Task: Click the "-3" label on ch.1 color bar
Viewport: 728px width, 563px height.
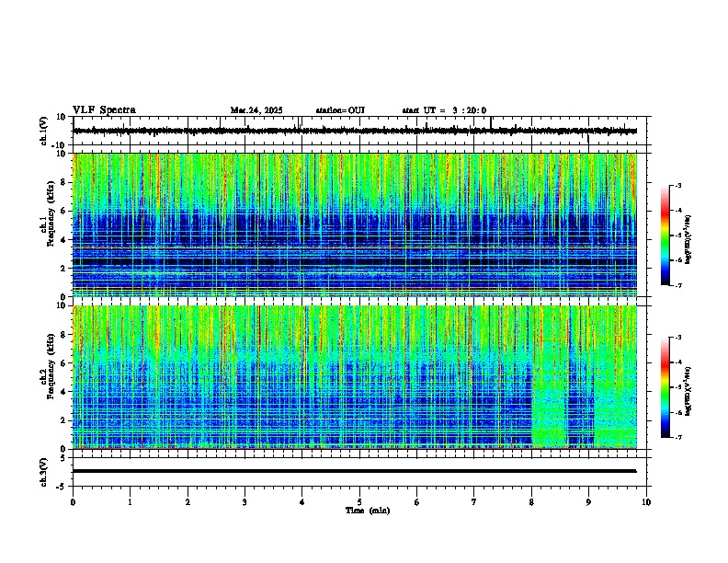Action: coord(677,185)
